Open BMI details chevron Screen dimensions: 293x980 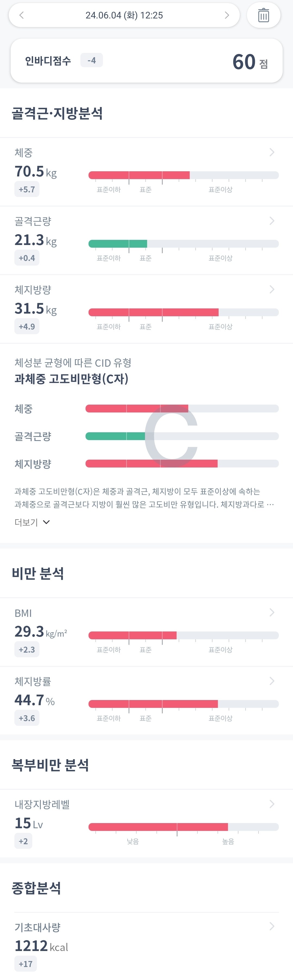pos(272,612)
